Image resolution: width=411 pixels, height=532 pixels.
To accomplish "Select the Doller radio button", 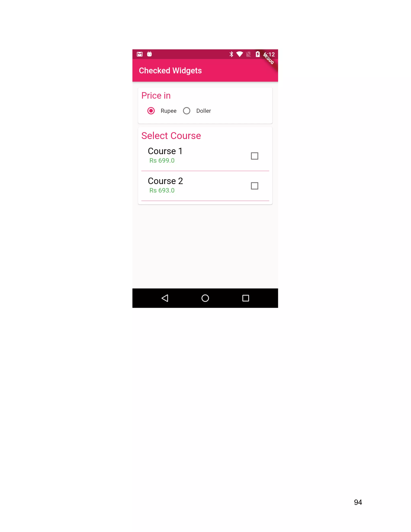I will (x=187, y=111).
